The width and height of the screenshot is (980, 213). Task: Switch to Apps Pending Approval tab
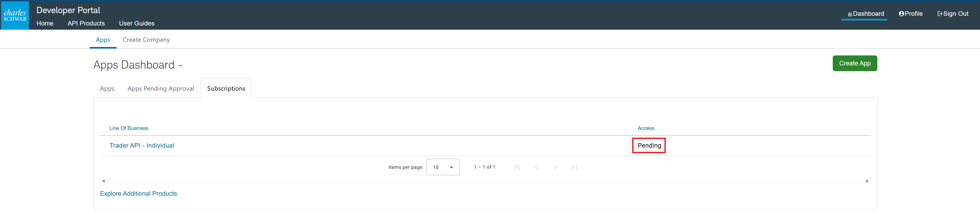click(161, 88)
